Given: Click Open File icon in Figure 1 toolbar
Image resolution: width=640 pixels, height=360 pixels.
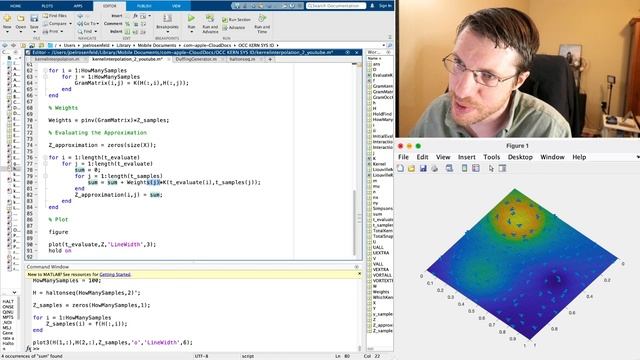Looking at the screenshot, I should [411, 168].
